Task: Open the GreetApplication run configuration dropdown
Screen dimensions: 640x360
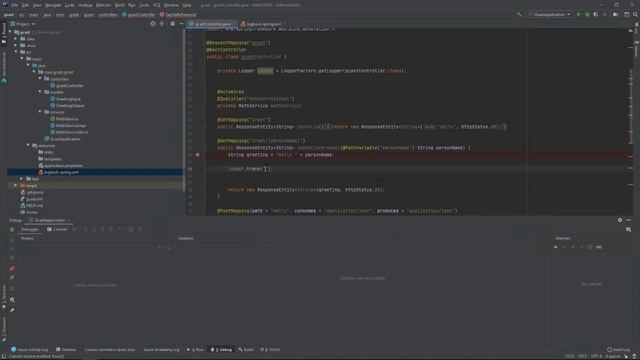Action: pyautogui.click(x=550, y=14)
